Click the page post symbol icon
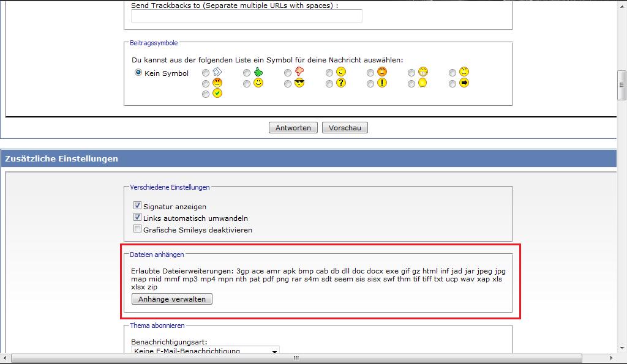This screenshot has height=364, width=627. click(217, 72)
